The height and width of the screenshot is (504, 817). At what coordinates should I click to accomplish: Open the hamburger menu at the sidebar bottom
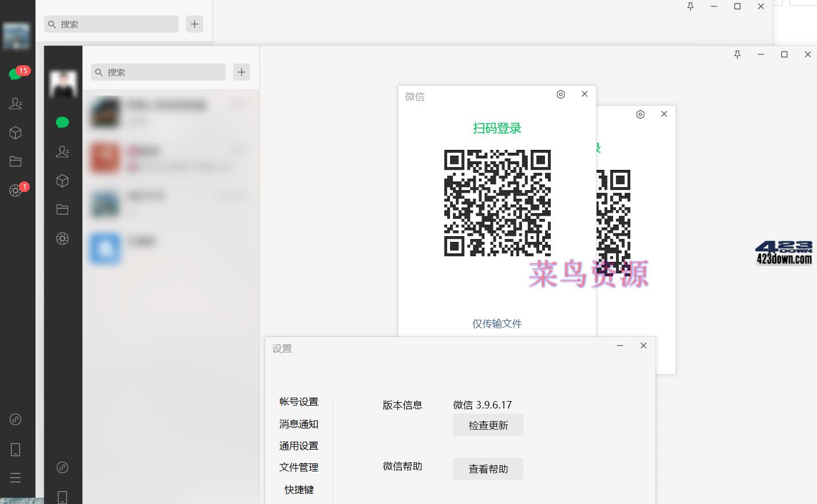(x=15, y=478)
